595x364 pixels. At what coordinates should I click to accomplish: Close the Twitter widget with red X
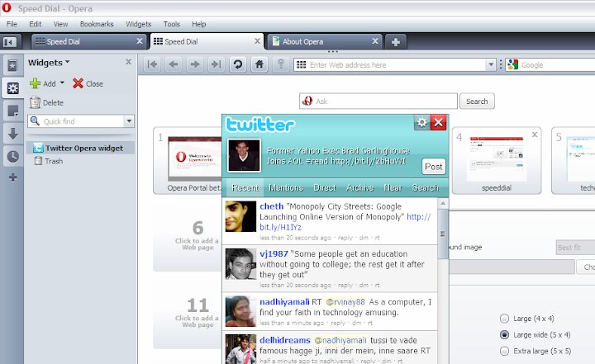[x=438, y=122]
